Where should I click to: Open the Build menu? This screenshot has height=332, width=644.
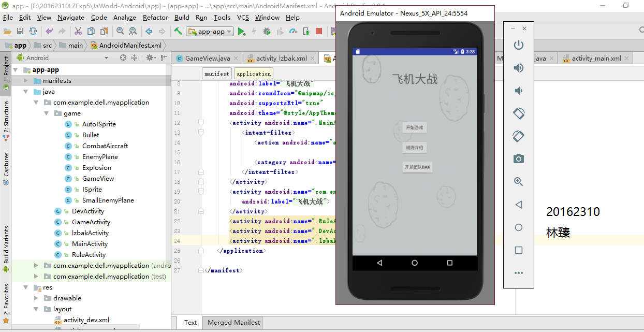coord(182,17)
